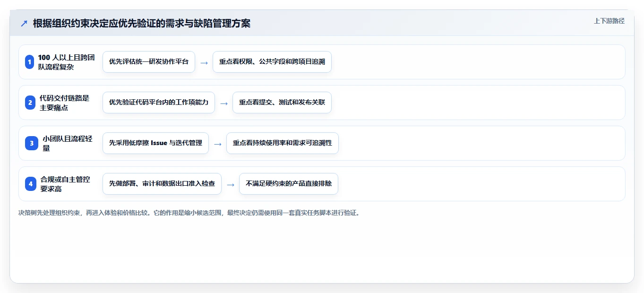Select the step 4 number badge
The image size is (644, 293).
point(31,184)
